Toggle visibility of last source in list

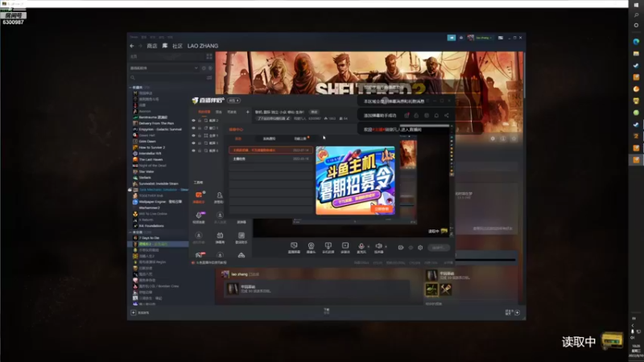(193, 150)
